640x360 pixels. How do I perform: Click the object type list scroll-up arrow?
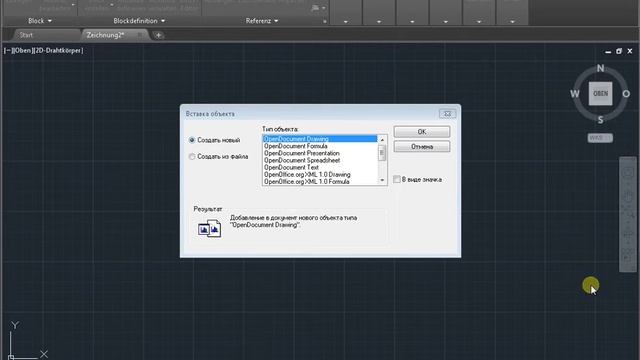382,140
